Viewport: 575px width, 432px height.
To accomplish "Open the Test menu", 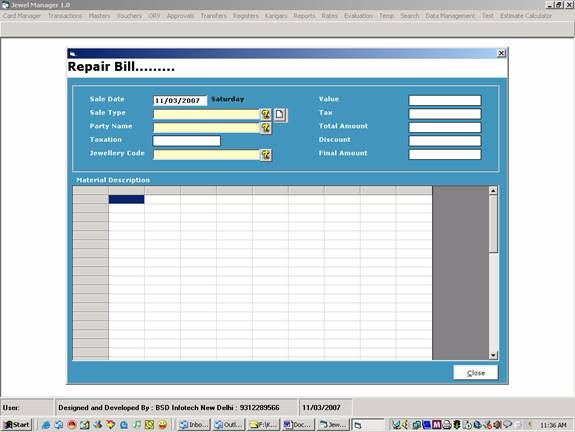I will click(487, 16).
